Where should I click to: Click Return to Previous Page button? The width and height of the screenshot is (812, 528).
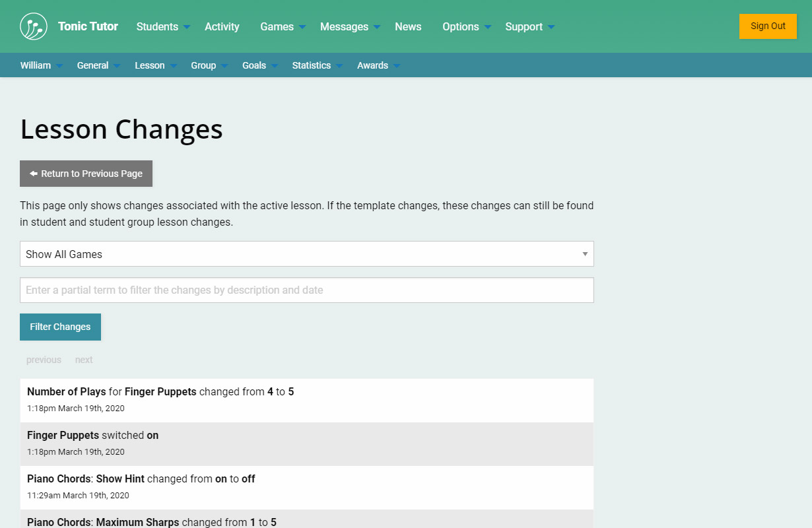(x=86, y=174)
